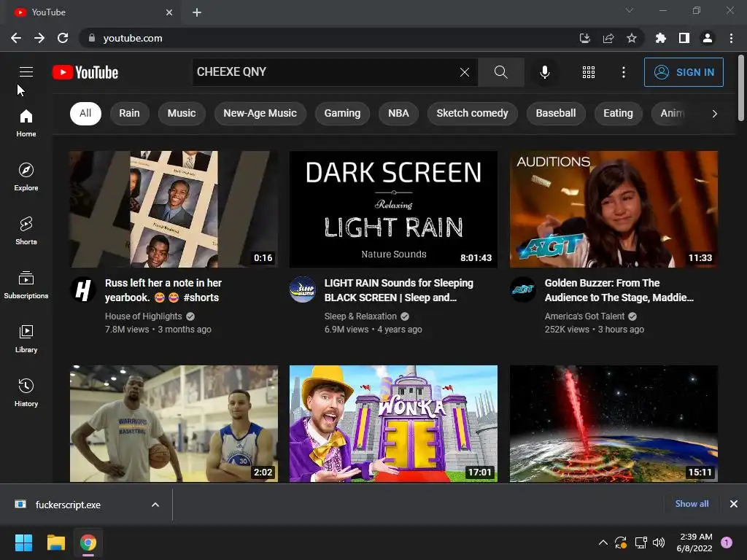The width and height of the screenshot is (747, 560).
Task: Open Library in the sidebar
Action: (26, 339)
